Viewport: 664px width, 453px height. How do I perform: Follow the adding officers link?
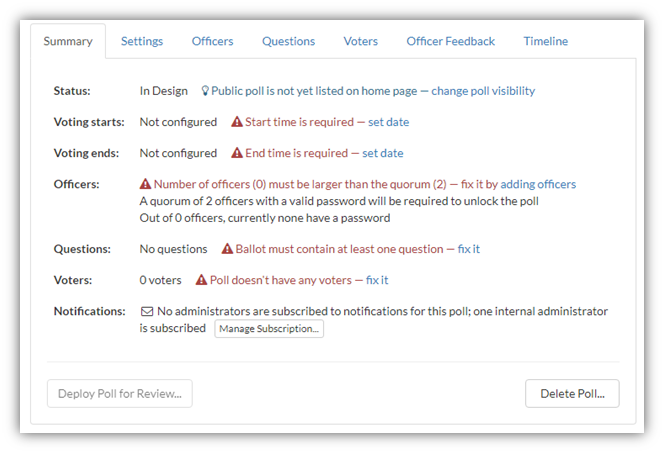(x=538, y=184)
